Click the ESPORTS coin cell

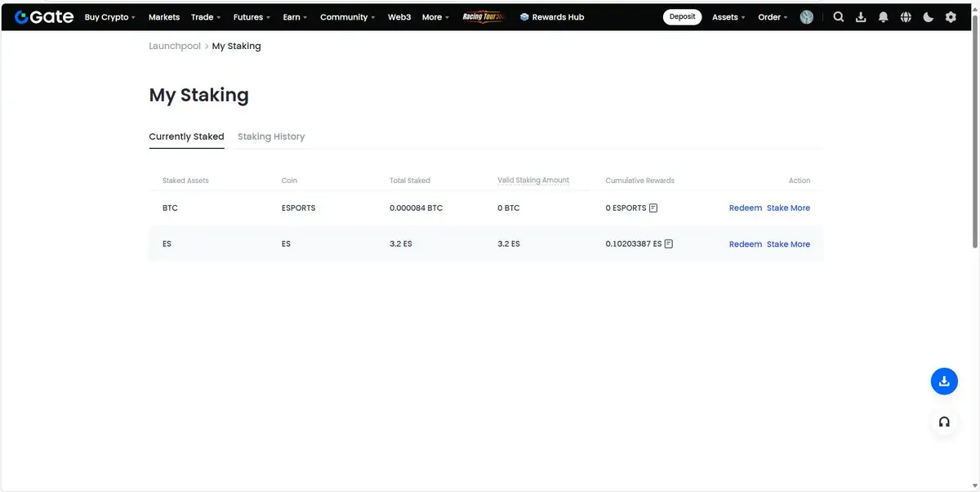tap(298, 208)
